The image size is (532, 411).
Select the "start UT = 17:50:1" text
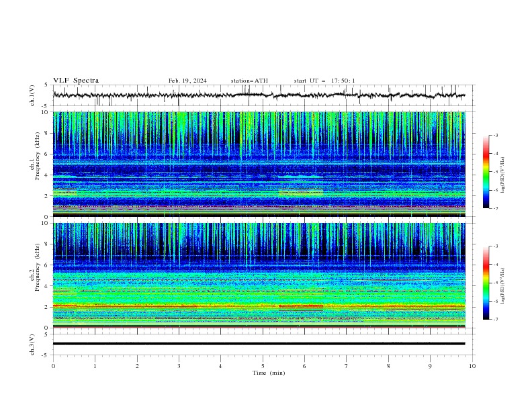click(x=324, y=81)
